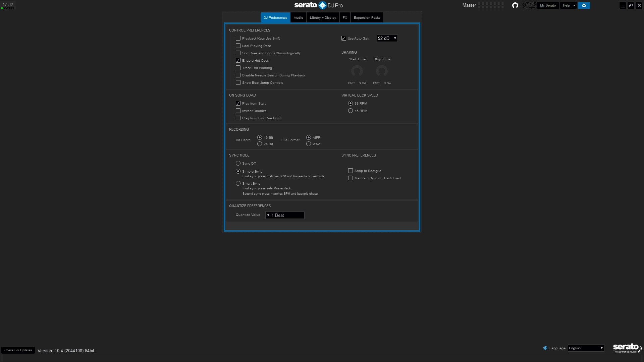Click the MIDI button in top bar

click(x=529, y=5)
